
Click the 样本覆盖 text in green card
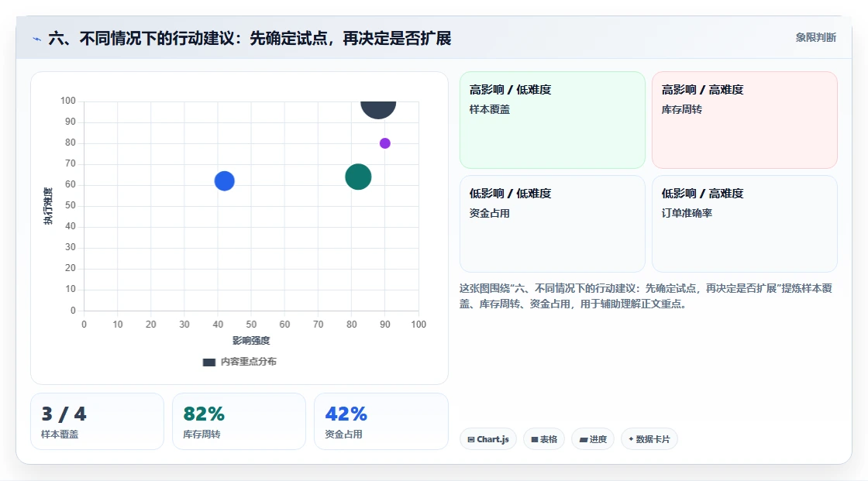(x=490, y=109)
